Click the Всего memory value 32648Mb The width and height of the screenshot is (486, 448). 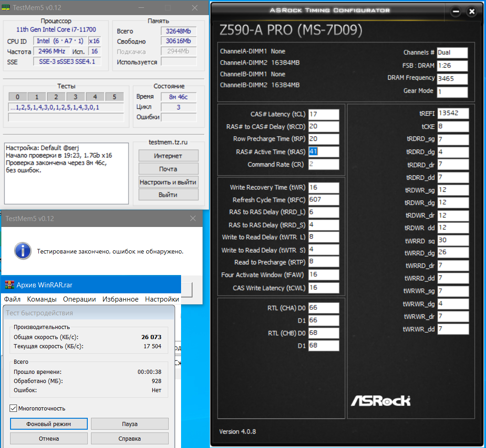pyautogui.click(x=178, y=31)
